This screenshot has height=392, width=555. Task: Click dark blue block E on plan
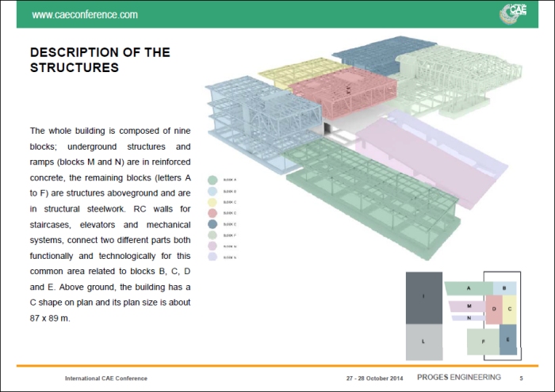tap(508, 339)
